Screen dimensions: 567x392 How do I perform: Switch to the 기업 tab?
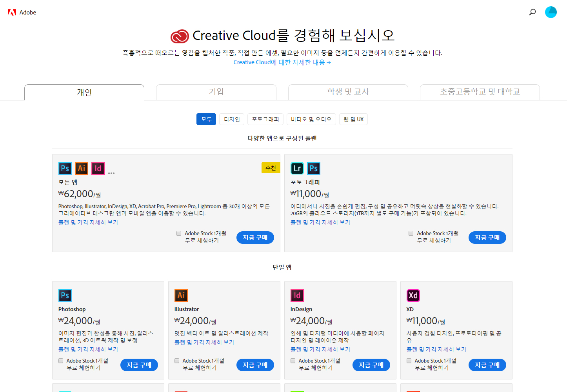point(216,92)
